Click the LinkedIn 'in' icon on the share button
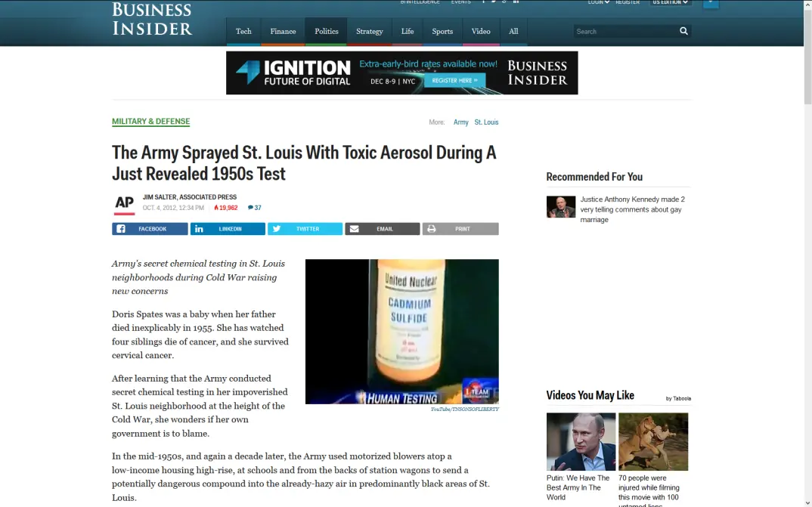The image size is (812, 507). click(199, 229)
